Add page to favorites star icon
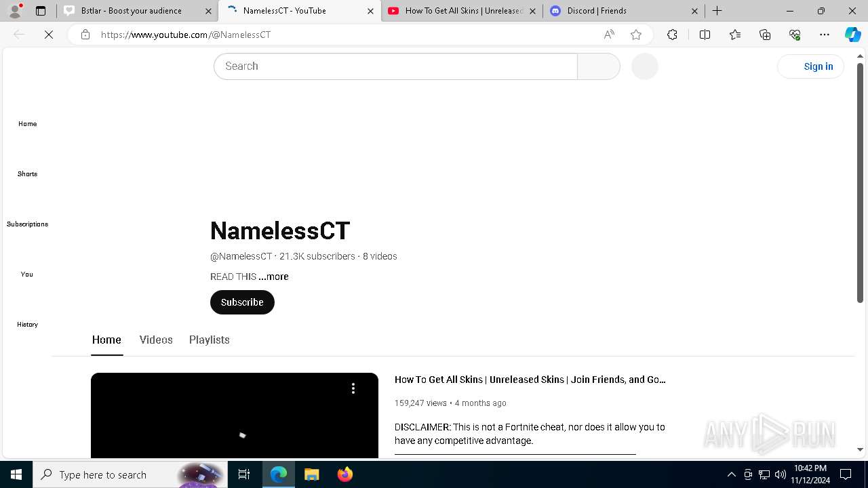868x488 pixels. [636, 35]
